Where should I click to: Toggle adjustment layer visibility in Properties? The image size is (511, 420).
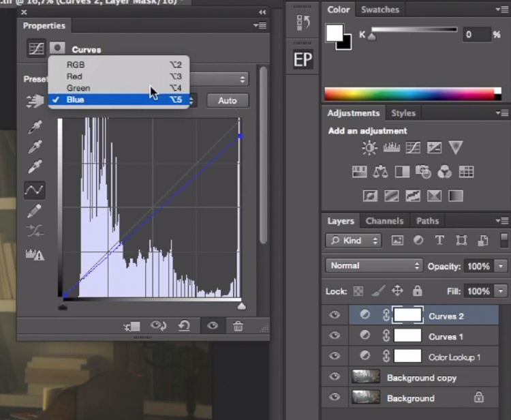[x=212, y=326]
